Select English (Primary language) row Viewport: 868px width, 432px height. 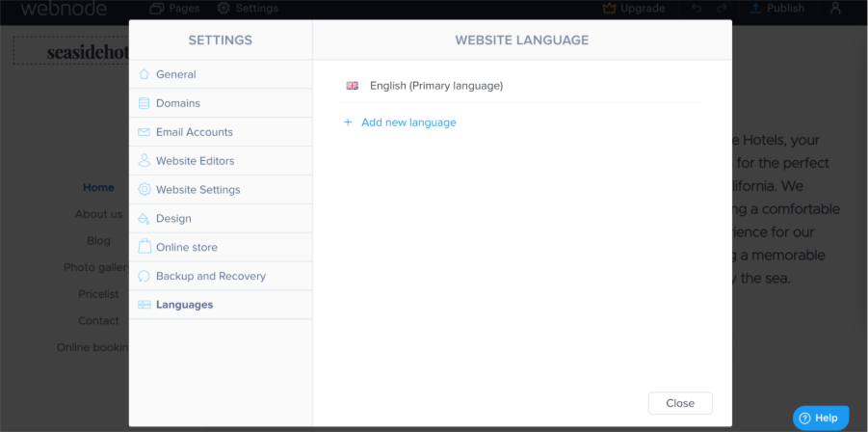click(x=521, y=86)
